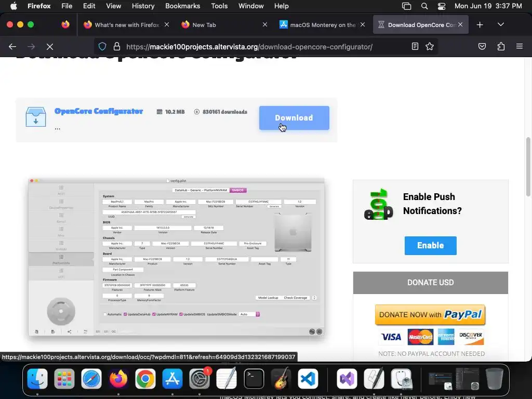Open the clock showing Mon Jun 19
Screen dimensions: 532x399
click(488, 6)
